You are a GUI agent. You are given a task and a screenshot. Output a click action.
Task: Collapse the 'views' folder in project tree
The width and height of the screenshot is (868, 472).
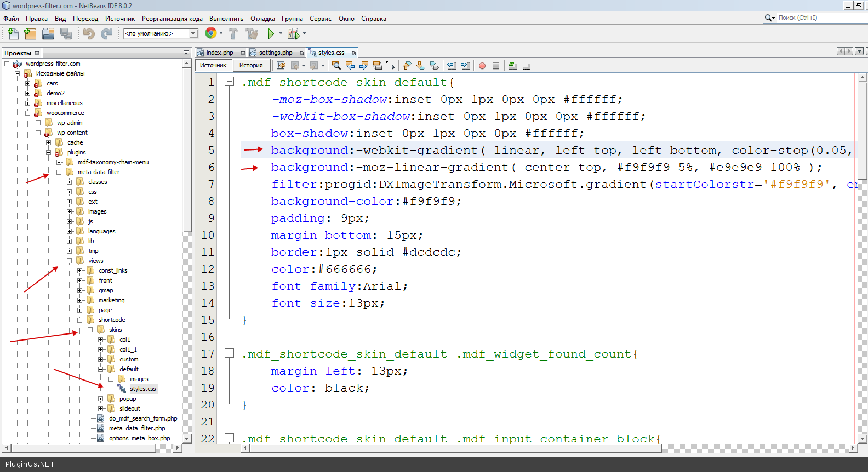(x=70, y=261)
